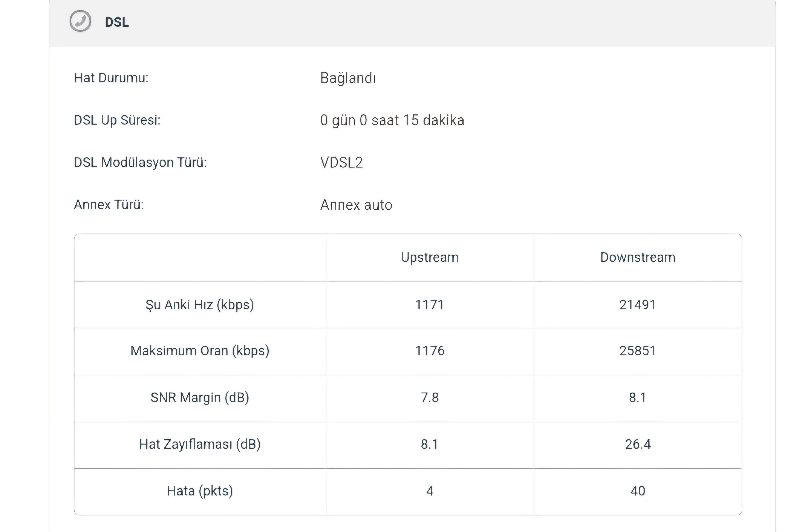The height and width of the screenshot is (532, 802).
Task: Select the Maksimum Oran (kbps) row label
Action: [200, 351]
